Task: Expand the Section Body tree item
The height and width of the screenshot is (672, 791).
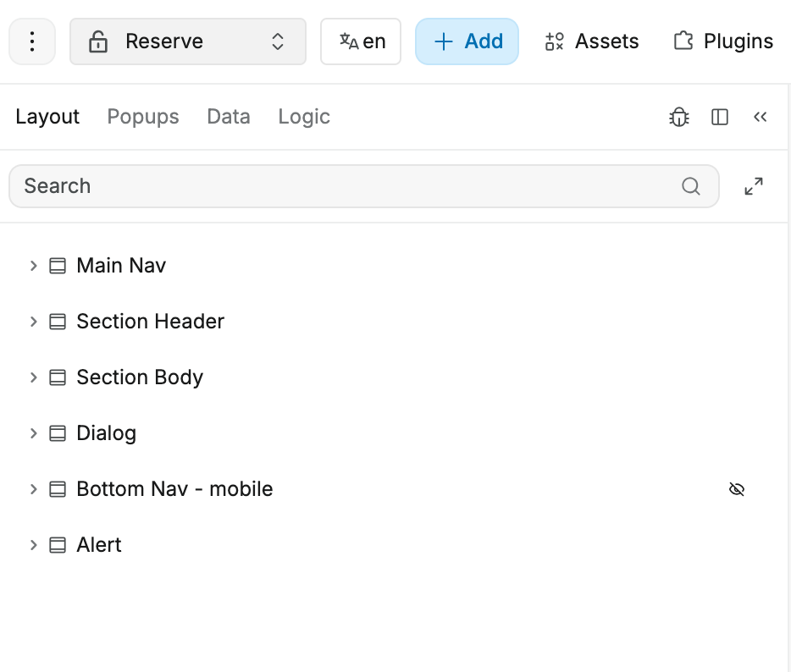Action: pos(34,377)
